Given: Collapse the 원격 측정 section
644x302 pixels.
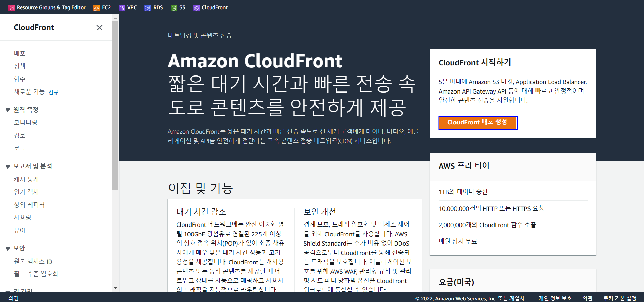Looking at the screenshot, I should click(7, 110).
